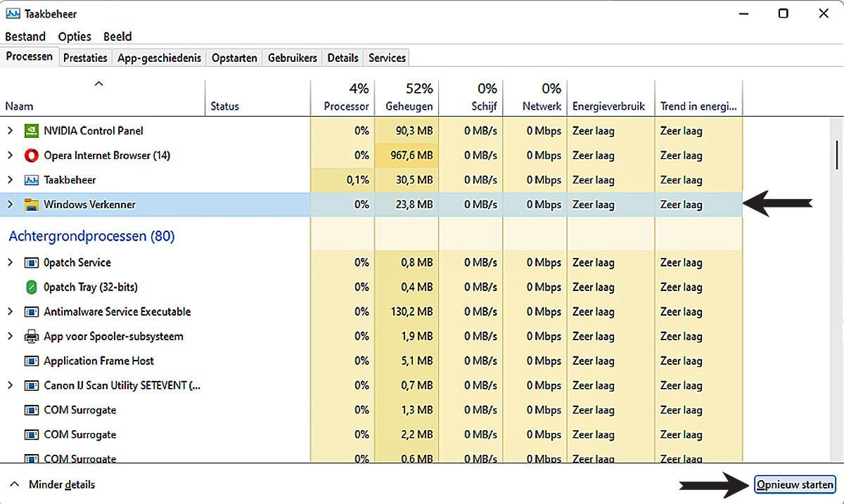
Task: Open the Beeld menu
Action: tap(117, 37)
